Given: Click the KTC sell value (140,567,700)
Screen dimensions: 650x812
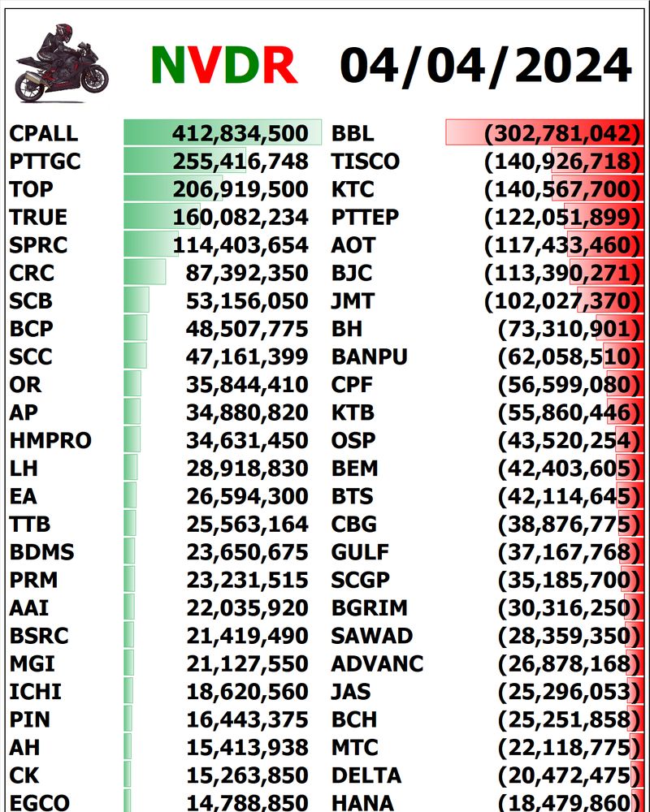Looking at the screenshot, I should point(561,189).
